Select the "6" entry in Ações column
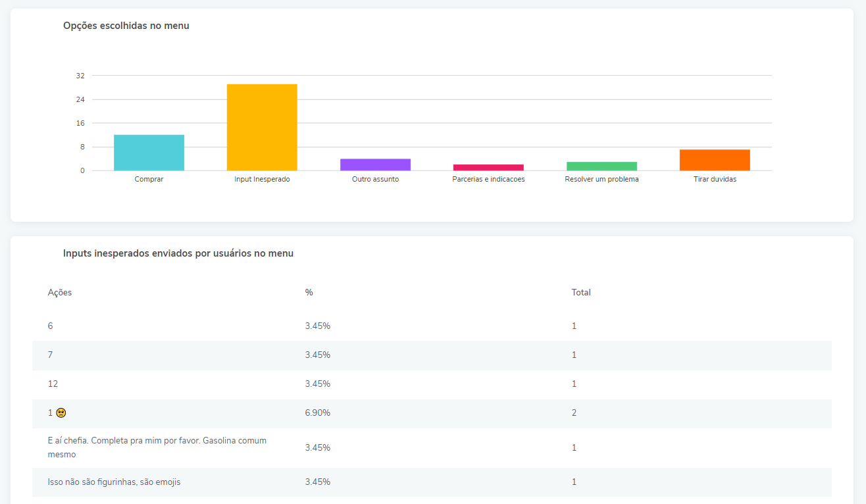866x504 pixels. 51,326
